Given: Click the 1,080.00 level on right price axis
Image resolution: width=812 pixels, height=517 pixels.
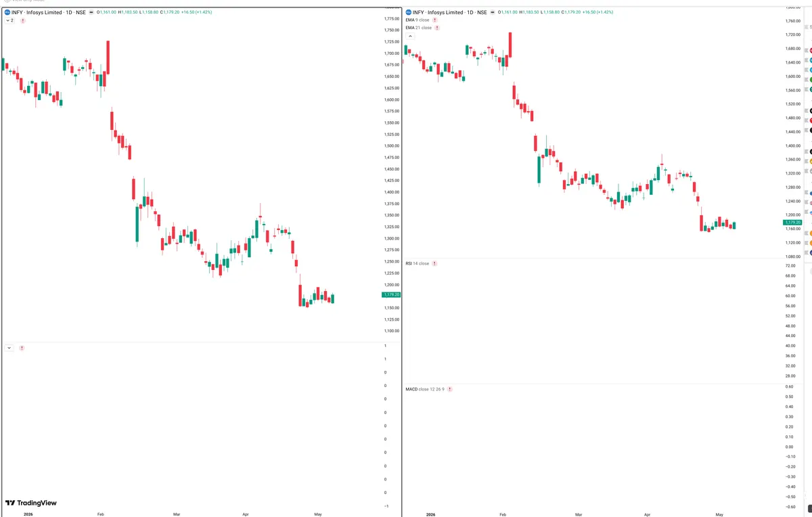Looking at the screenshot, I should [793, 256].
